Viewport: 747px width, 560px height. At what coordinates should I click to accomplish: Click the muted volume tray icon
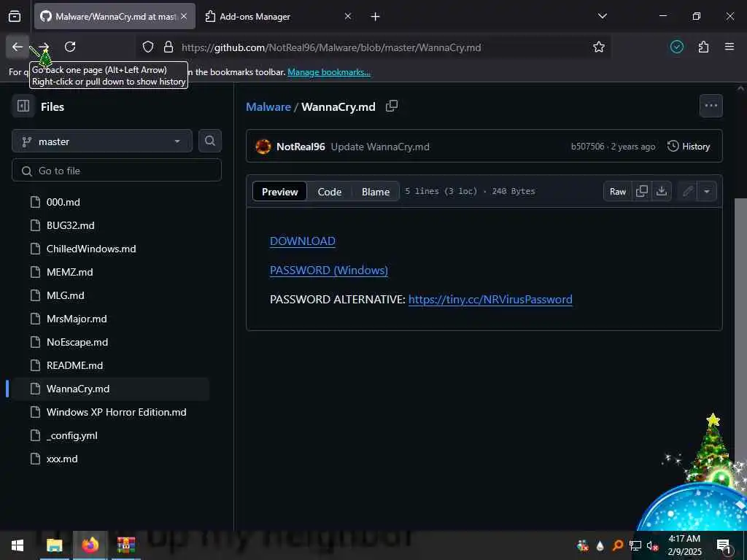point(652,546)
